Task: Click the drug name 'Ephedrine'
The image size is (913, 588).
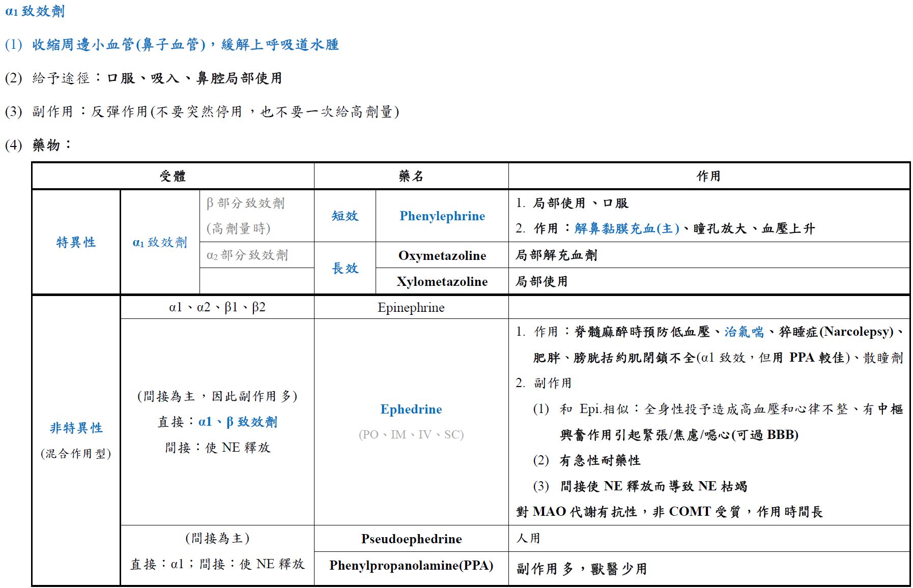Action: [411, 409]
